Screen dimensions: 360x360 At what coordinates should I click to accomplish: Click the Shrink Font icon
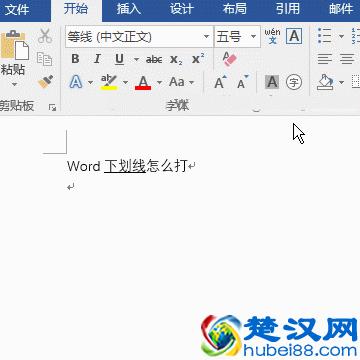click(243, 82)
